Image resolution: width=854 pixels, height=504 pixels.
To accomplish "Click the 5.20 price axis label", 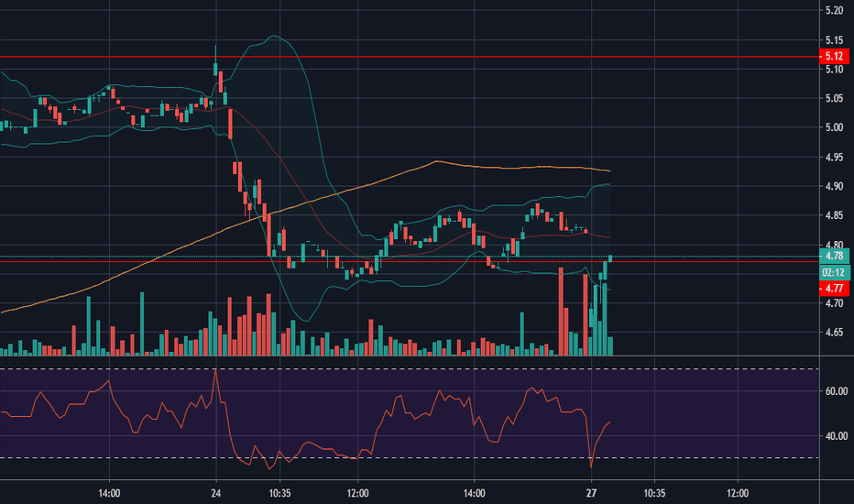I will click(834, 10).
